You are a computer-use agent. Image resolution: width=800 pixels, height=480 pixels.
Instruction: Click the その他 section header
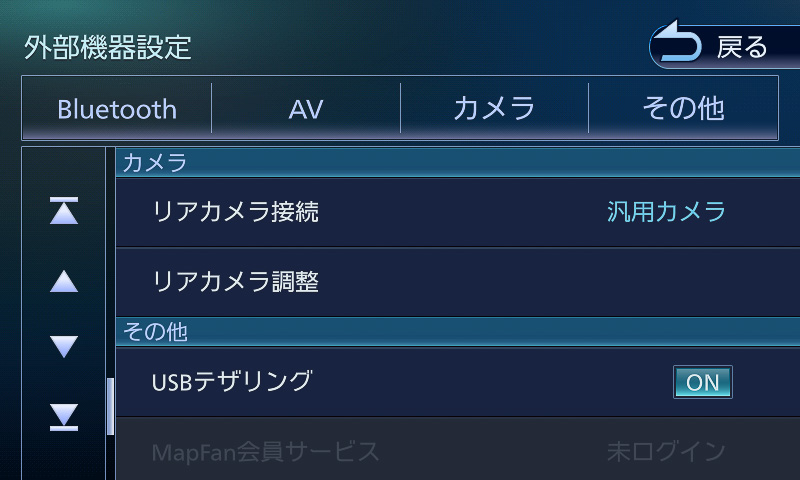(155, 332)
